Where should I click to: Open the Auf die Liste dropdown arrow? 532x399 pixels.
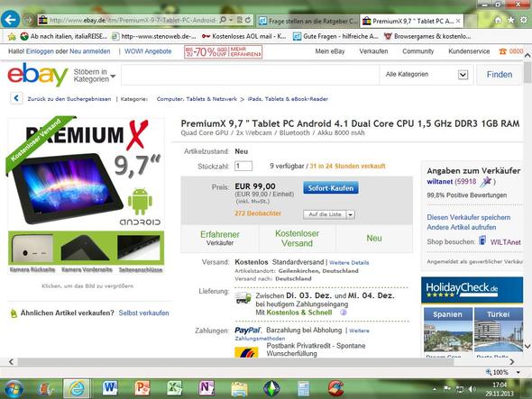click(x=351, y=214)
